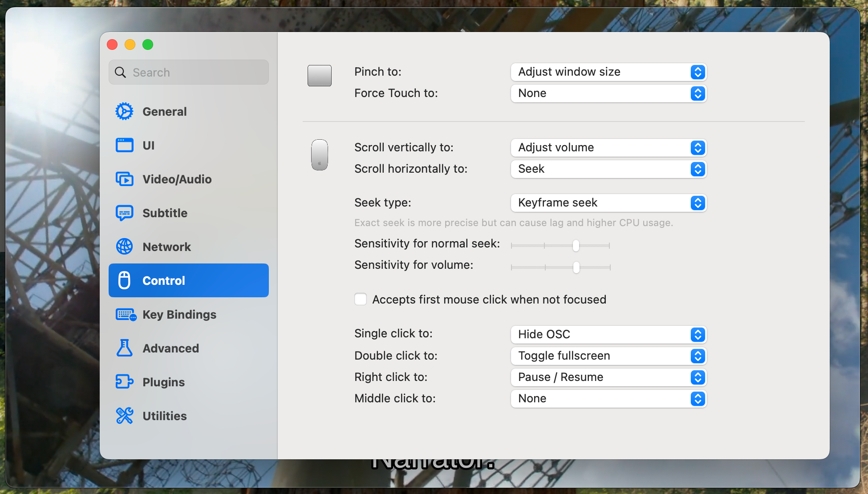Click the 'Middle click to:' label
The height and width of the screenshot is (494, 868).
point(395,398)
